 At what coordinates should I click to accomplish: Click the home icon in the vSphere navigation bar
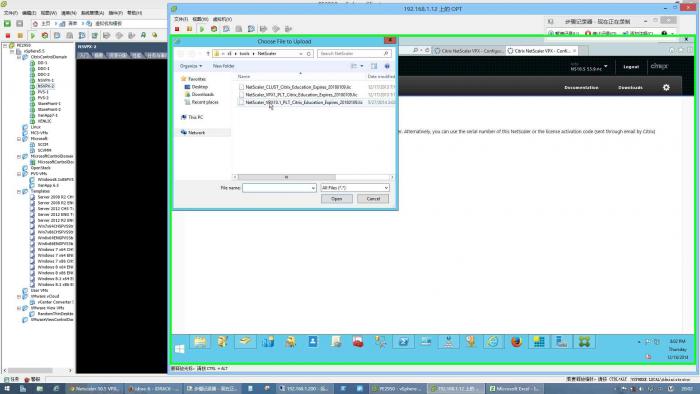[x=35, y=23]
